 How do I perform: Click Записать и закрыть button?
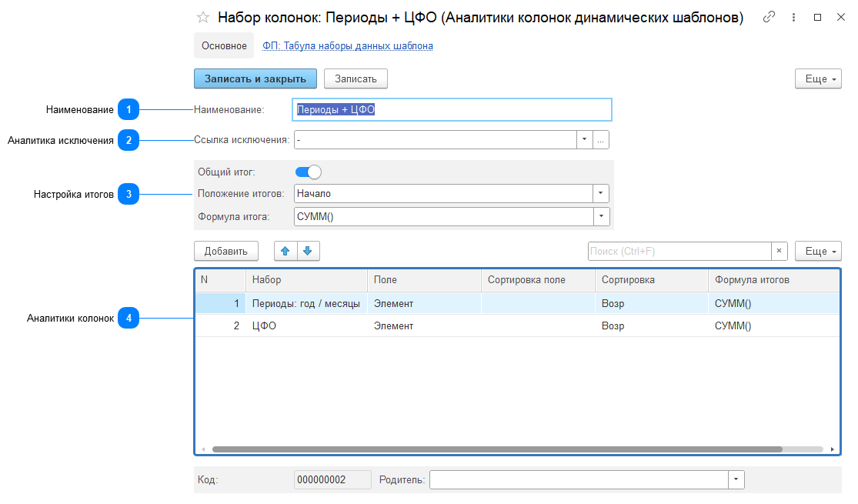coord(255,78)
